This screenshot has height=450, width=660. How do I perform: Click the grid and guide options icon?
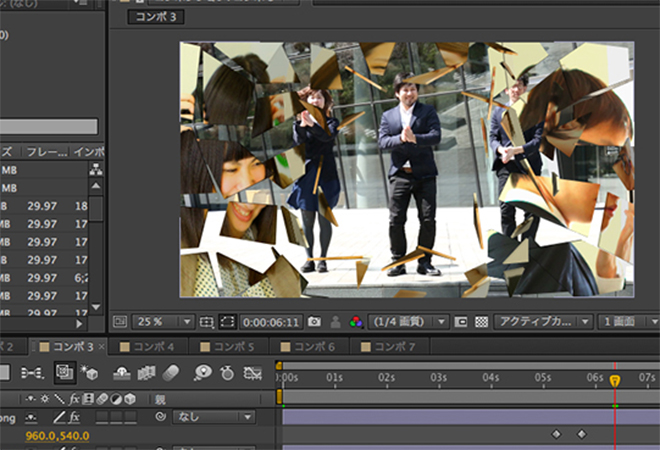(x=206, y=322)
